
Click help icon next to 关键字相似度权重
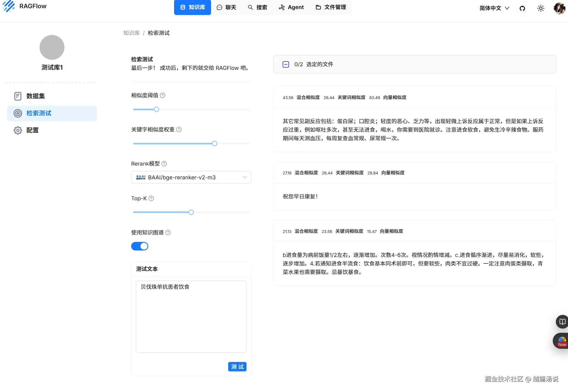pos(179,130)
